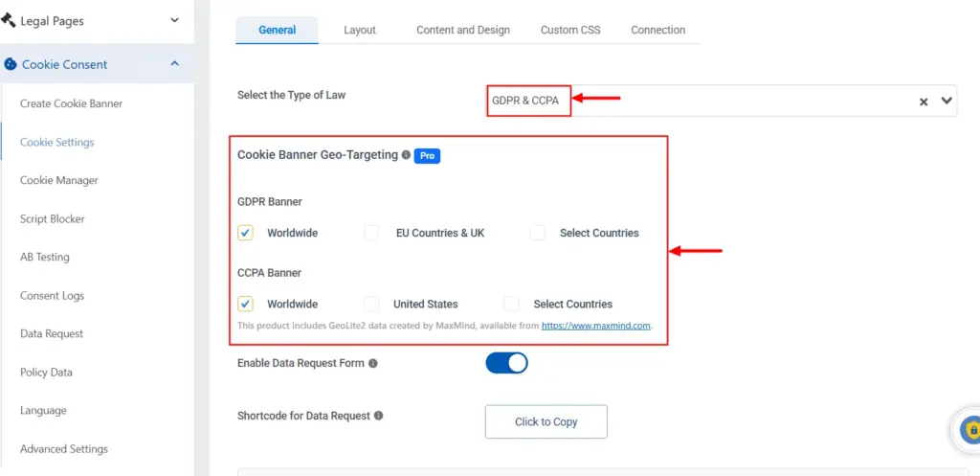Open Language settings in sidebar
Image resolution: width=980 pixels, height=476 pixels.
click(43, 410)
